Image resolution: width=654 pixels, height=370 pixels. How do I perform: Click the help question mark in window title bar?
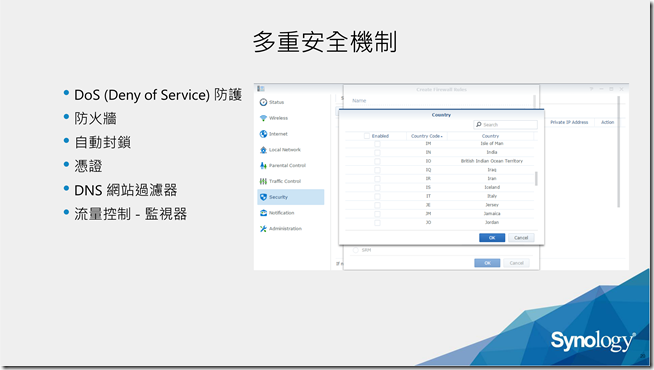pyautogui.click(x=591, y=89)
